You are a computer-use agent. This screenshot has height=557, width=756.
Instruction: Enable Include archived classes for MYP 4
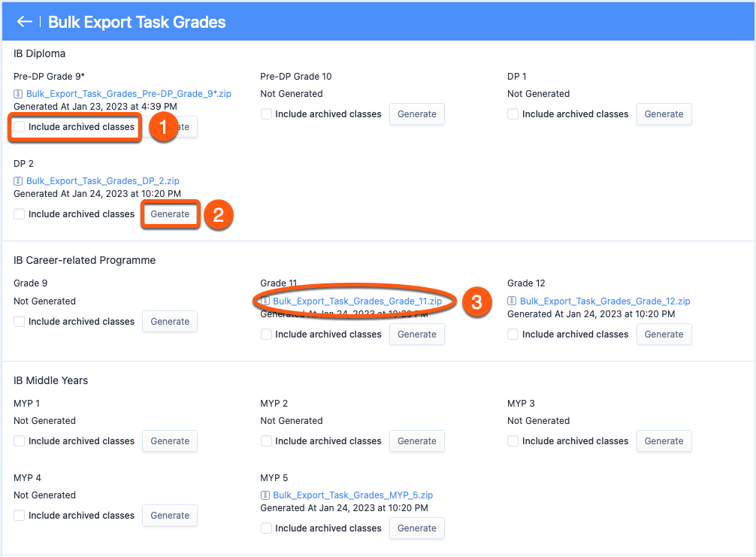(x=19, y=515)
